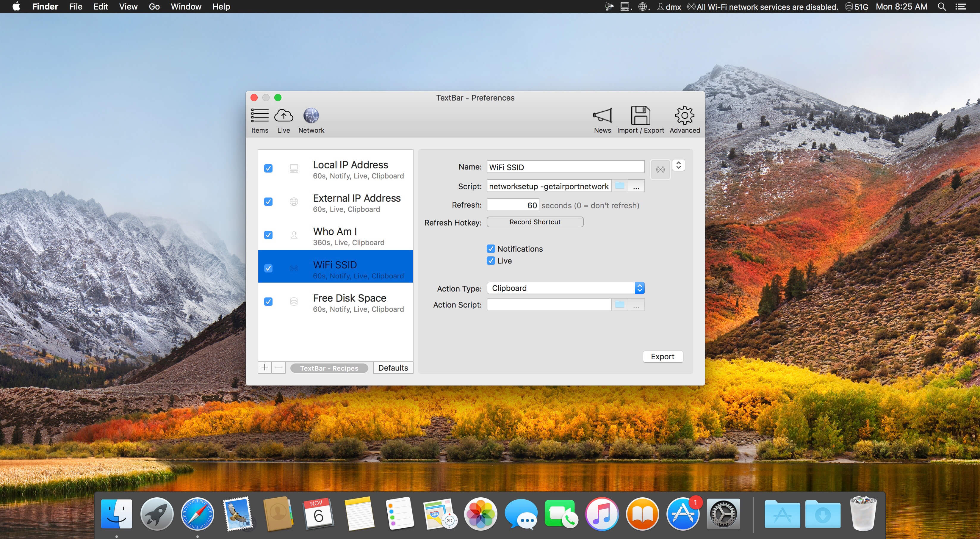Open the Import / Export pane

pyautogui.click(x=640, y=120)
